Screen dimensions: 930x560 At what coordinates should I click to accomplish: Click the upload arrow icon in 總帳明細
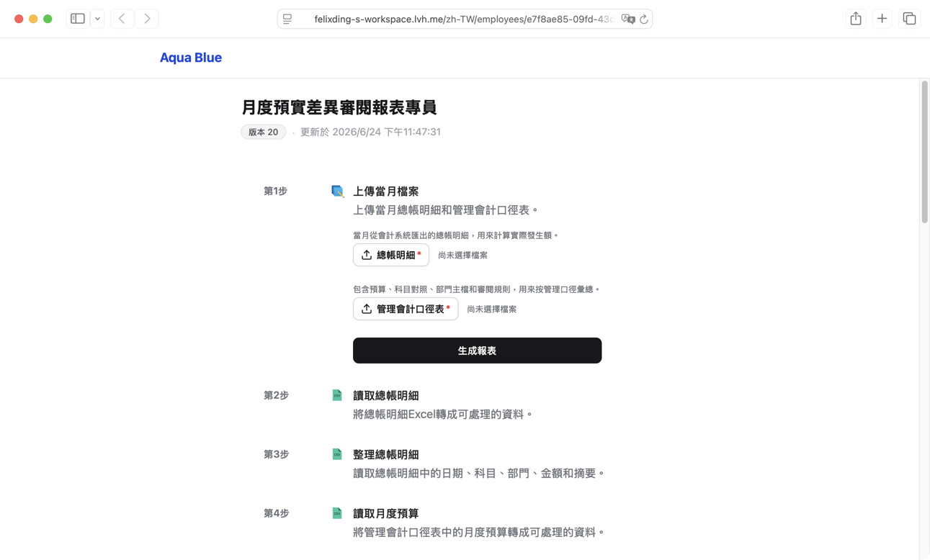[x=367, y=255]
